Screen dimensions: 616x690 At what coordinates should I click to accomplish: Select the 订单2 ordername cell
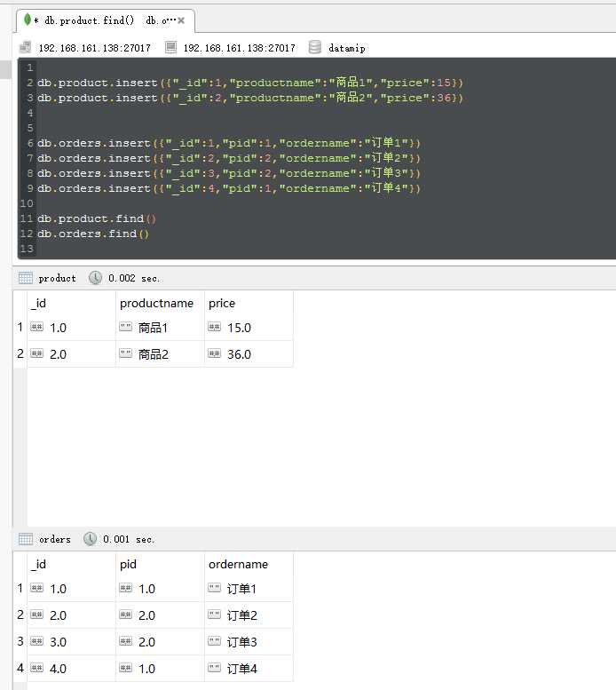[249, 615]
